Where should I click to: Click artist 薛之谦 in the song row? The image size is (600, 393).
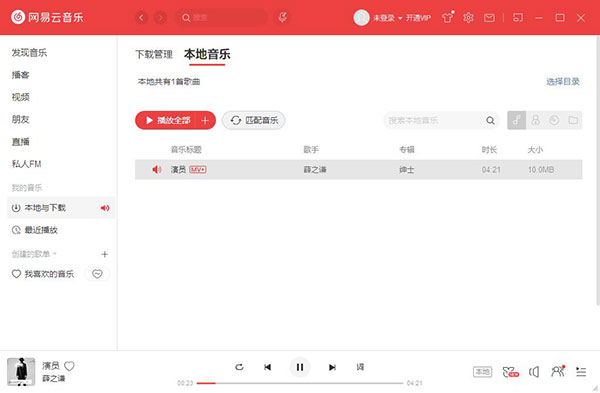point(315,170)
